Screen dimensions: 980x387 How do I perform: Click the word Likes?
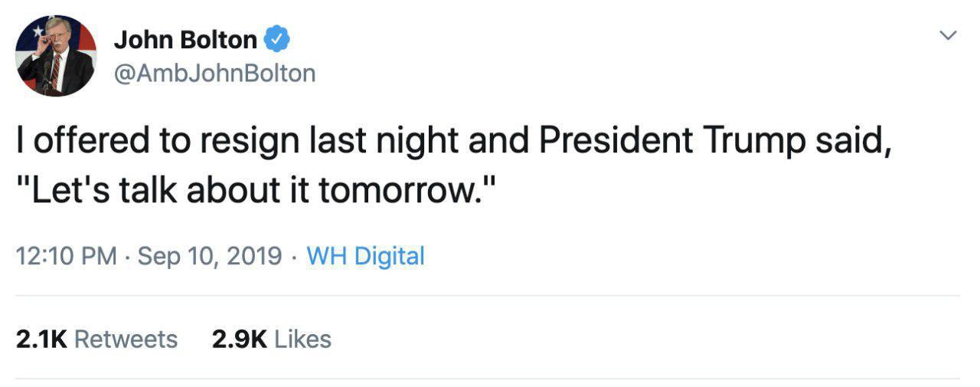pyautogui.click(x=302, y=339)
